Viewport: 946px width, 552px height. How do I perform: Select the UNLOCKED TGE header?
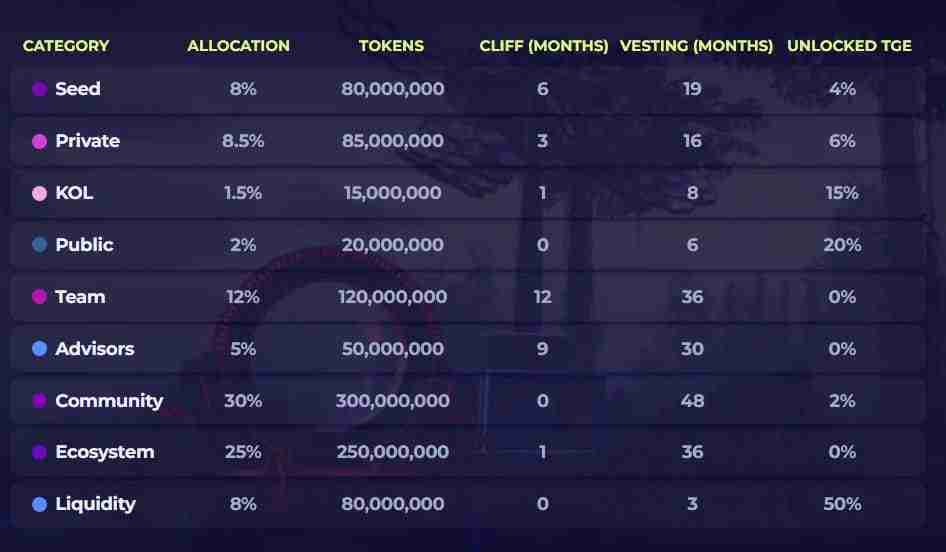(842, 46)
